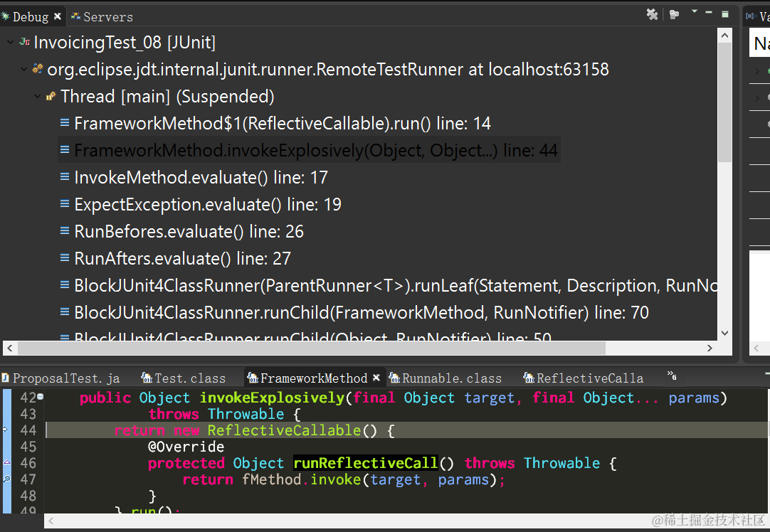The height and width of the screenshot is (532, 770).
Task: Click the Servers tab icon
Action: [x=77, y=16]
